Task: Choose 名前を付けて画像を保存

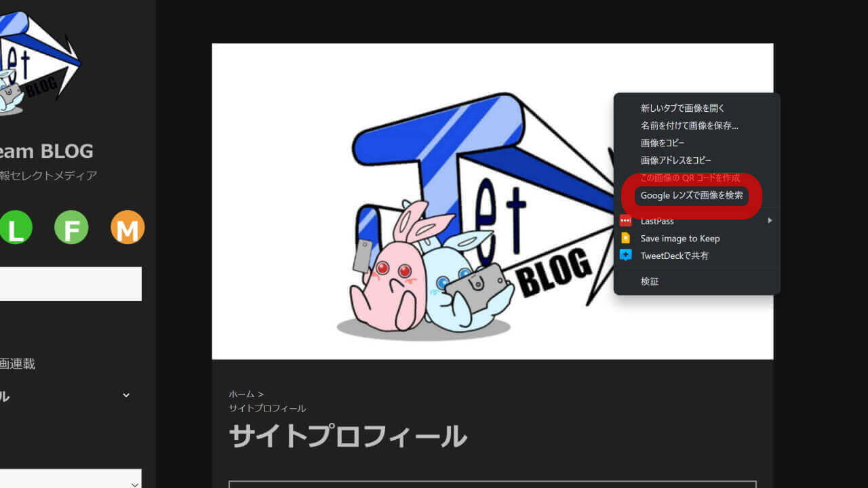Action: (x=689, y=125)
